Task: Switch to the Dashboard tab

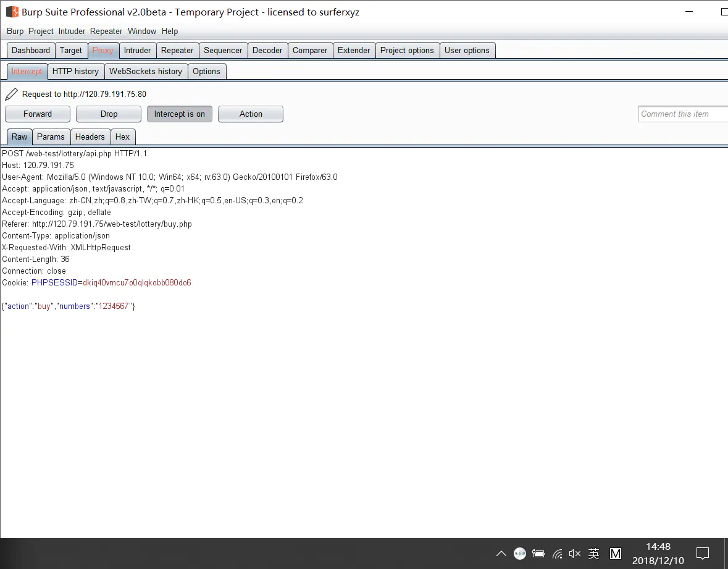Action: pos(31,50)
